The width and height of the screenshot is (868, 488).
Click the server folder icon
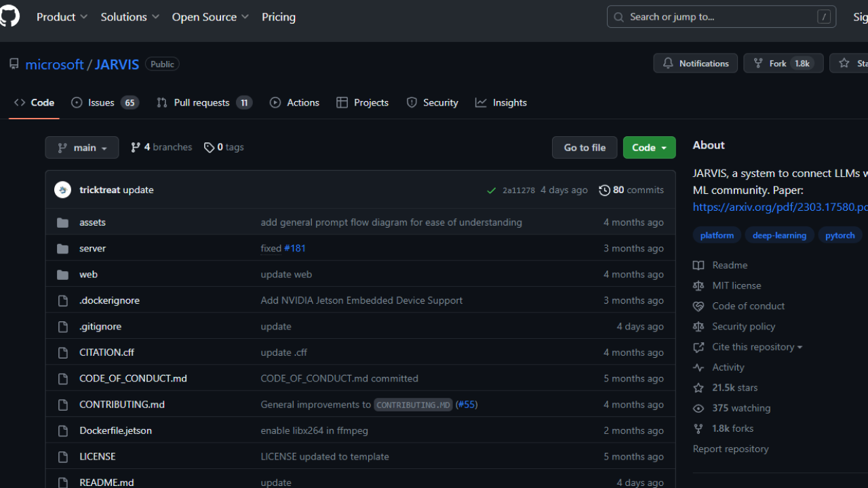[63, 249]
